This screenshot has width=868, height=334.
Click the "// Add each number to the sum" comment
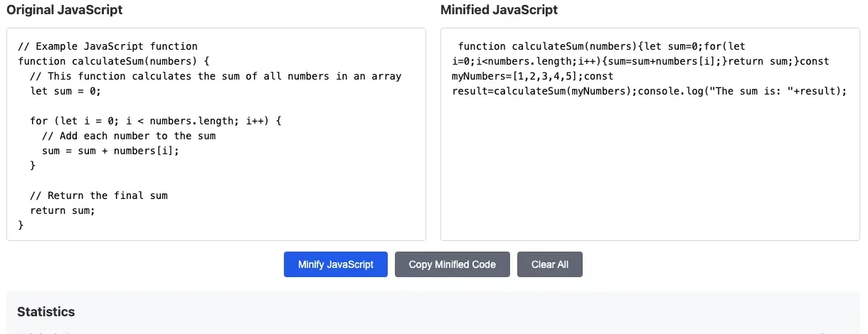coord(129,136)
